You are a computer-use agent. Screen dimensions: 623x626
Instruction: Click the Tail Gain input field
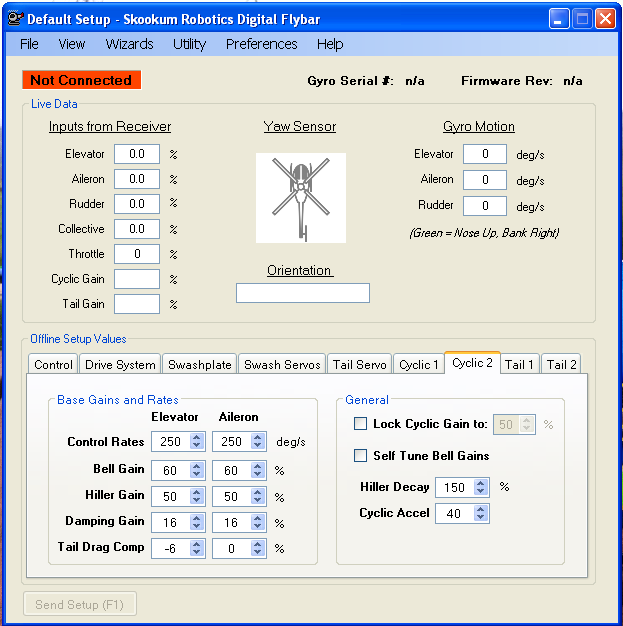(137, 304)
